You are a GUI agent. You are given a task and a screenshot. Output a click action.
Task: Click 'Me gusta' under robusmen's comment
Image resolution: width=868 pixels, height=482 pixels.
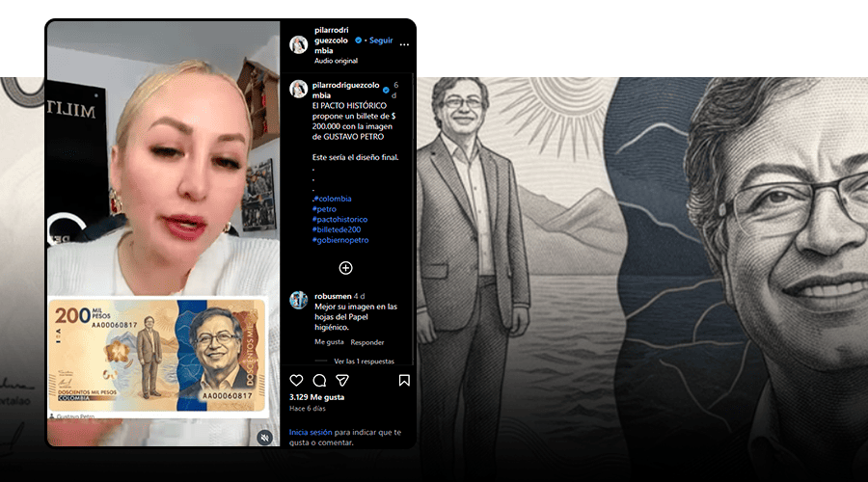click(329, 342)
